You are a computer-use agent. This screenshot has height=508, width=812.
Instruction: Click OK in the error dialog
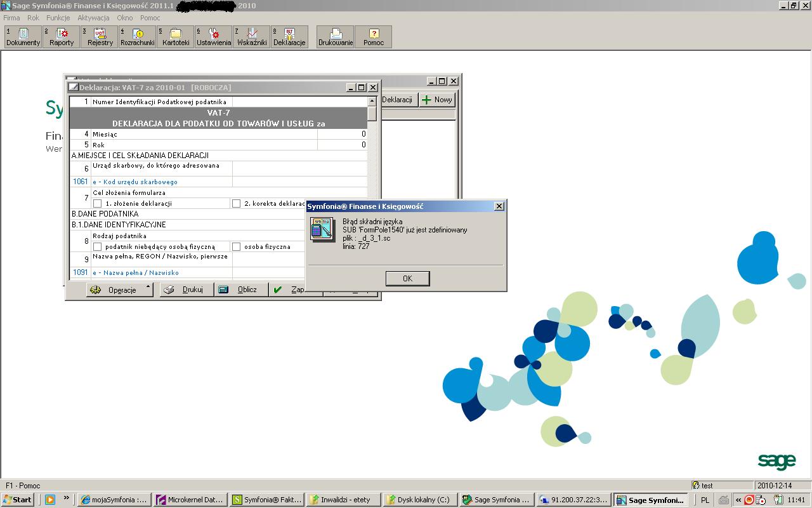pyautogui.click(x=407, y=278)
